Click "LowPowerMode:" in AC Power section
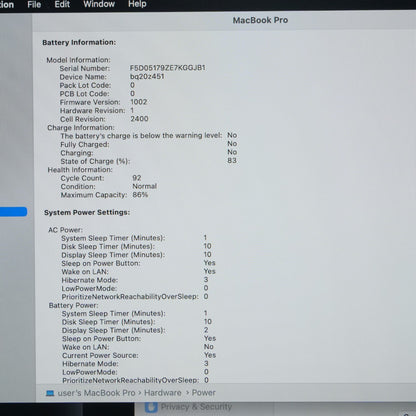416x416 pixels. coord(89,289)
